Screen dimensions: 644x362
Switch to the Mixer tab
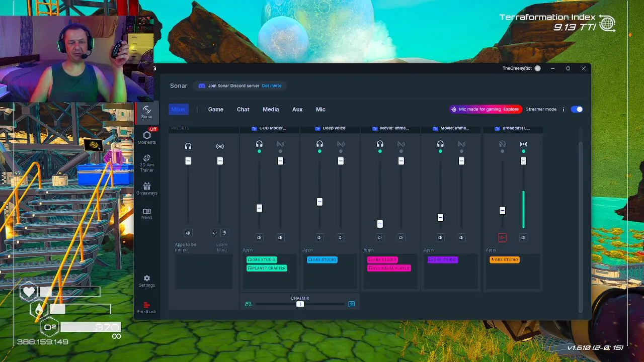[x=179, y=109]
